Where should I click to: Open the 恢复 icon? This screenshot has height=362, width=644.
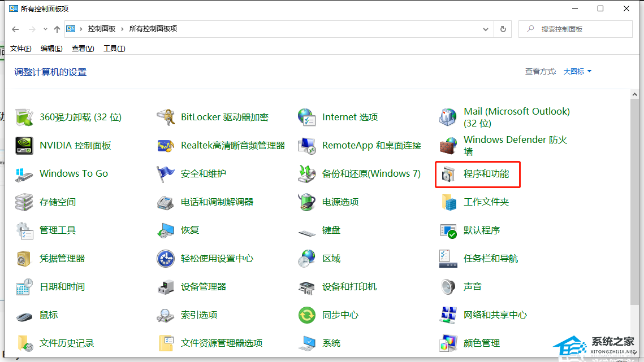(x=166, y=230)
